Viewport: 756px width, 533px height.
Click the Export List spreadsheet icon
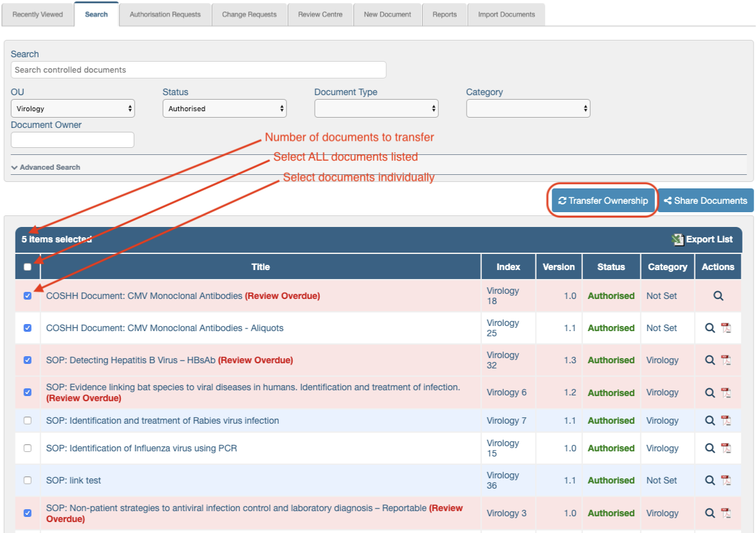coord(678,240)
